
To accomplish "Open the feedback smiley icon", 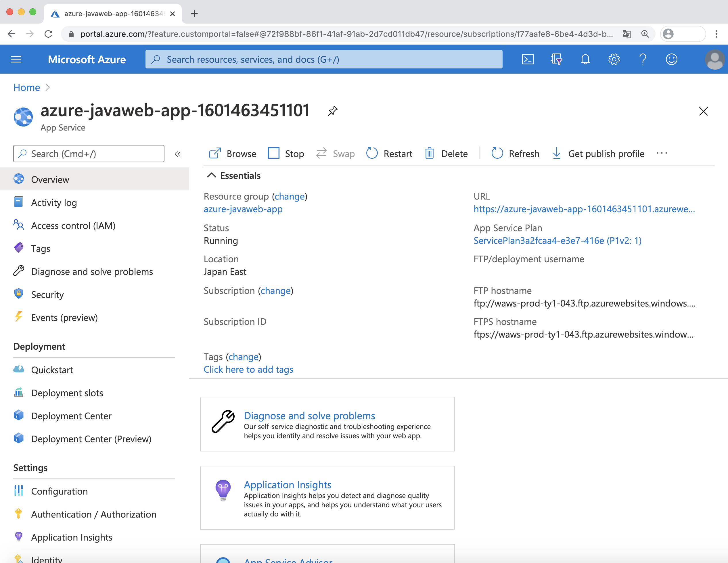I will (671, 59).
